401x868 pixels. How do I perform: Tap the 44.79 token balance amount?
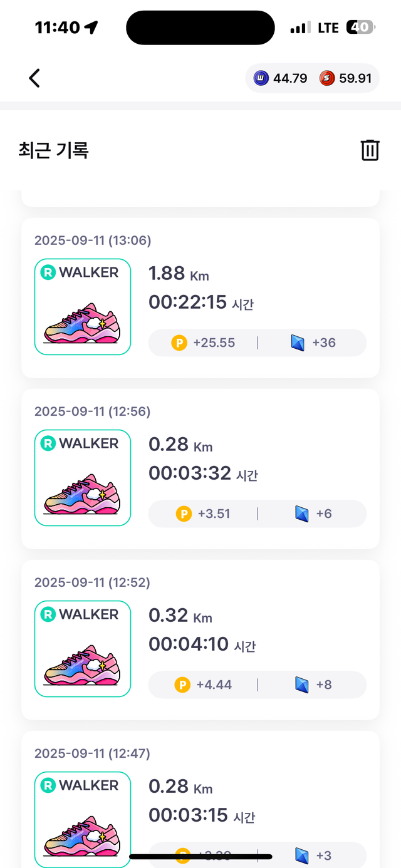coord(290,78)
